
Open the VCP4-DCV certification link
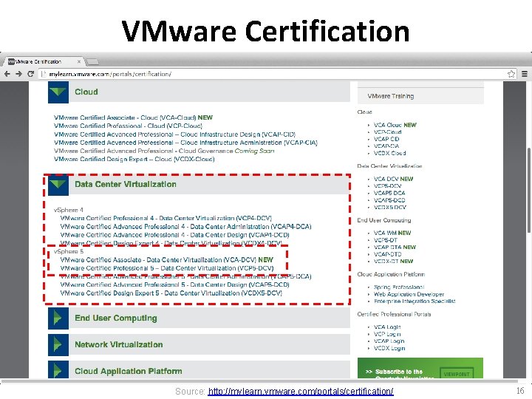coord(166,218)
